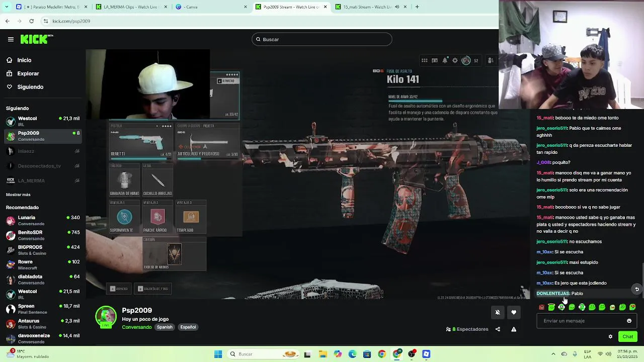644x362 pixels.
Task: Mute audio icon on 15_mati tab
Action: click(x=397, y=7)
